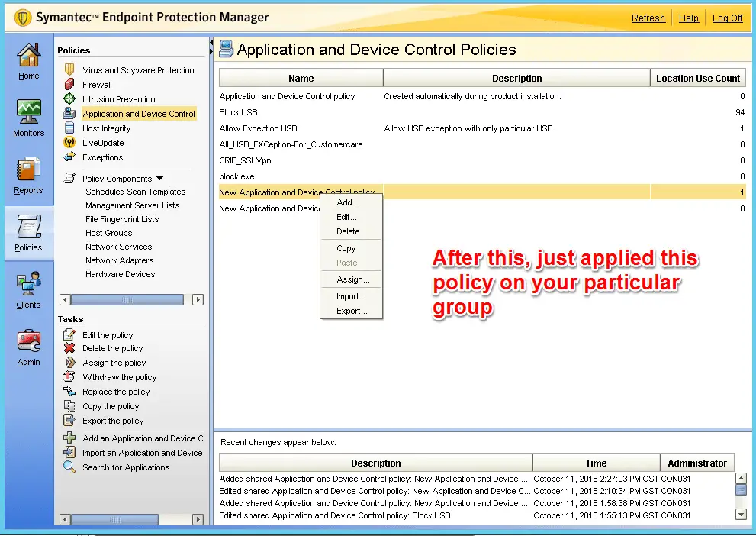Open Management Server Lists component
This screenshot has width=756, height=536.
132,205
